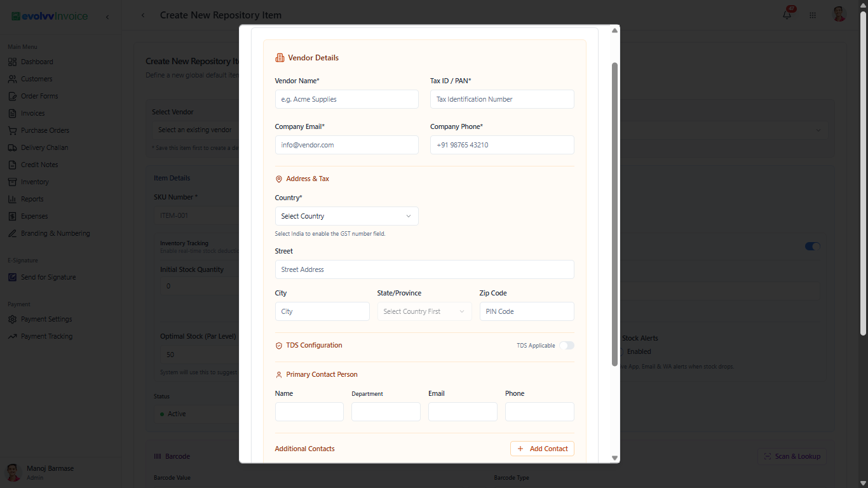Viewport: 868px width, 488px height.
Task: Click the Scan & Lookup button
Action: tap(792, 456)
